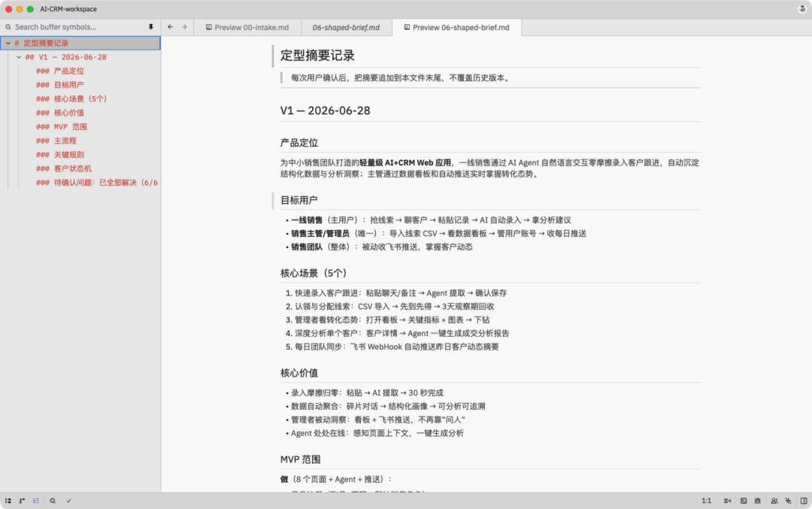Toggle the right dock layout icon
This screenshot has height=509, width=812.
pos(804,501)
